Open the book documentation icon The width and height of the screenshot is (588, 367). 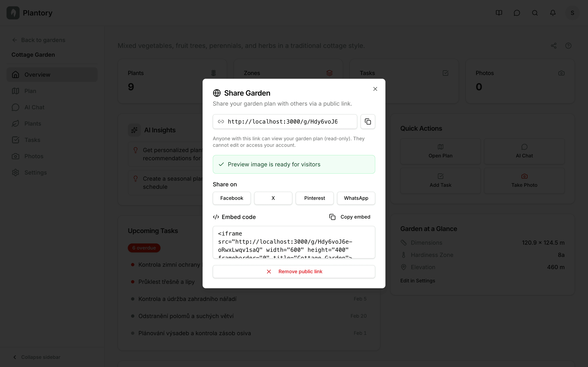coord(499,13)
